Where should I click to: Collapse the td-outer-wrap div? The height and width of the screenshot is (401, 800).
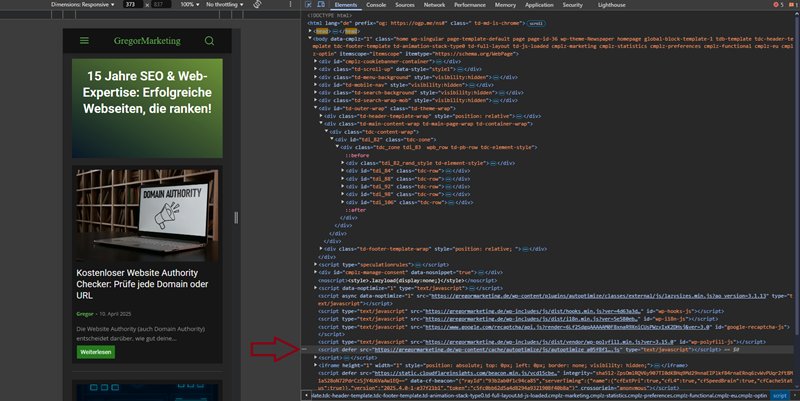coord(315,108)
